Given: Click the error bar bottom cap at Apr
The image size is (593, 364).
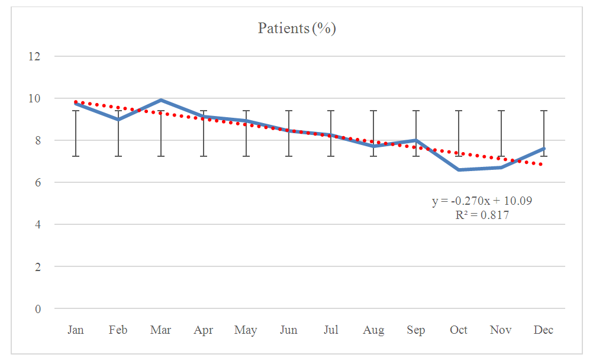Looking at the screenshot, I should [204, 156].
